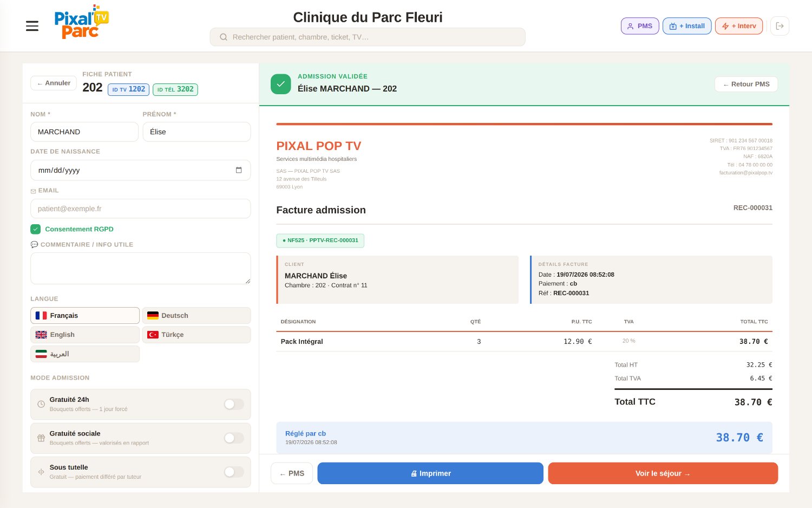This screenshot has width=812, height=508.
Task: Enable the Gratuité sociale switch
Action: [234, 438]
